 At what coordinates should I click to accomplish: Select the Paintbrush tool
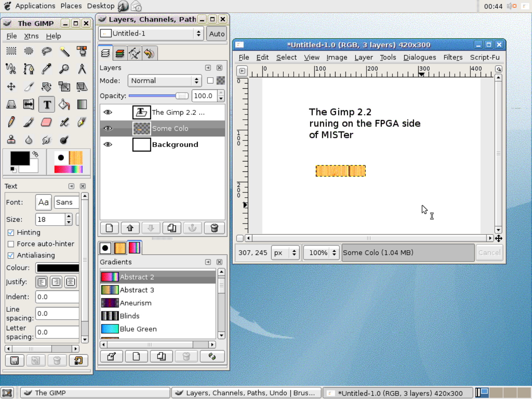point(29,122)
